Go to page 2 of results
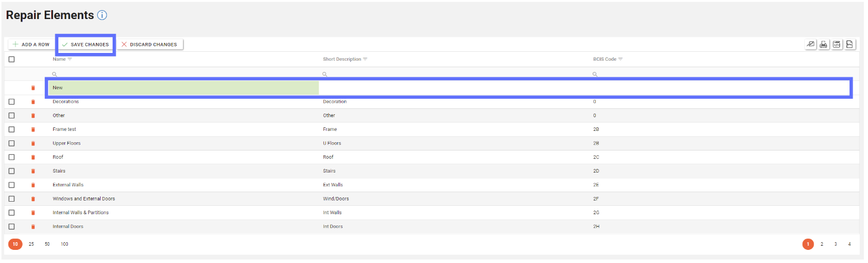Screen dimensions: 868x263 [822, 244]
